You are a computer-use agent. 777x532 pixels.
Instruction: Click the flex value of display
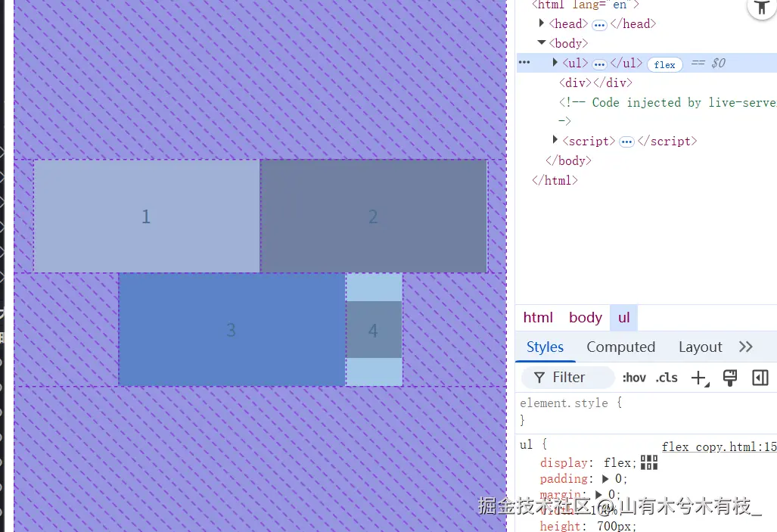617,462
